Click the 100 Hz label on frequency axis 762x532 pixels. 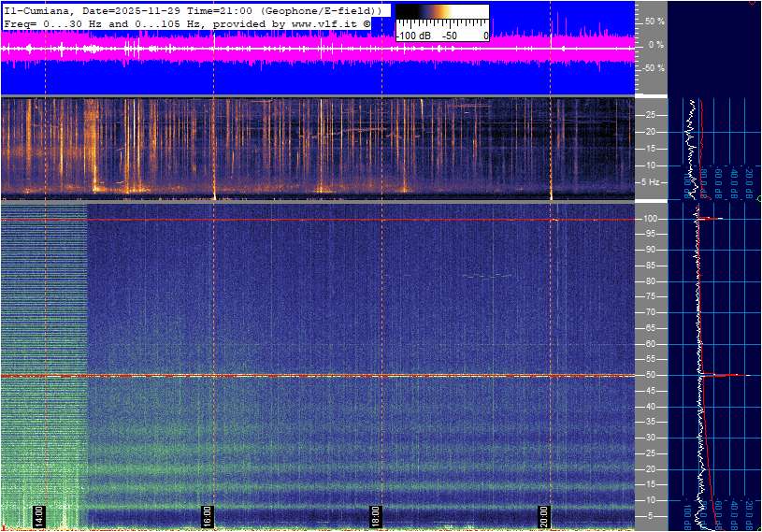[x=651, y=219]
